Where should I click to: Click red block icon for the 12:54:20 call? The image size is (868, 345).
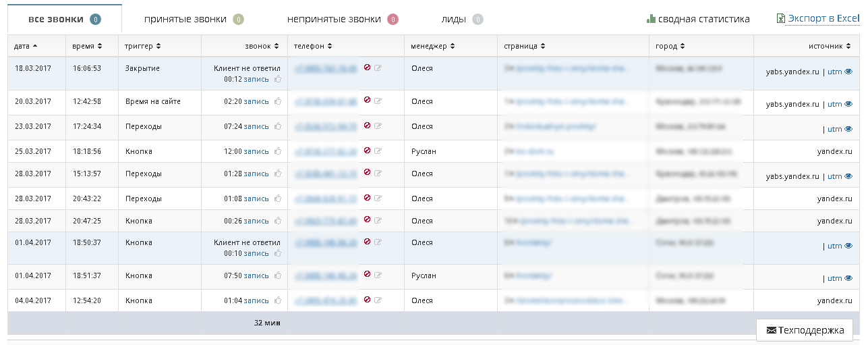(x=367, y=298)
